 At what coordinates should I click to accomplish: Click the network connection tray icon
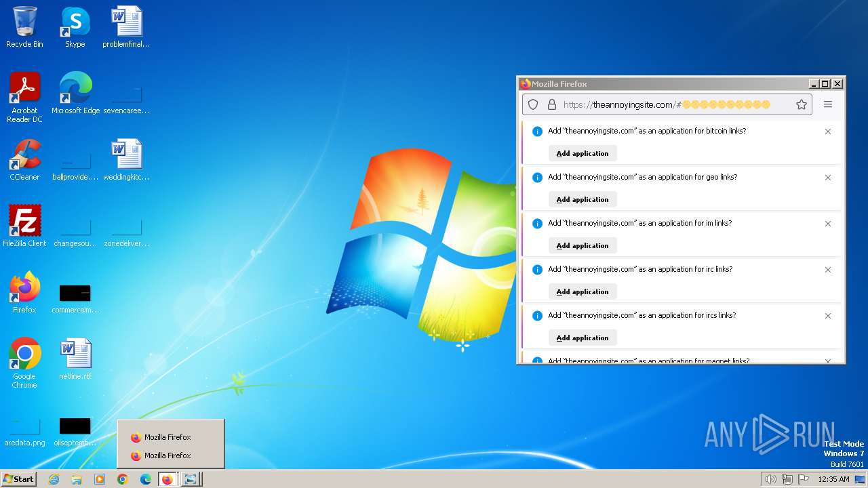point(787,479)
